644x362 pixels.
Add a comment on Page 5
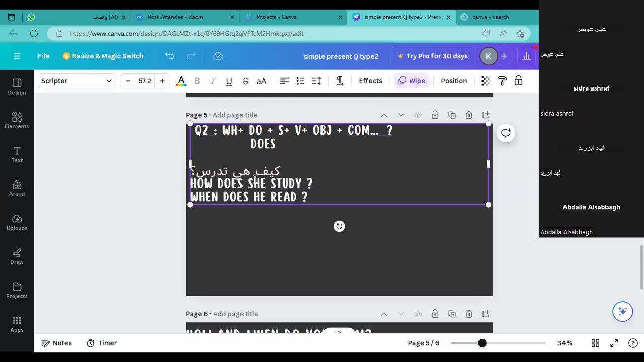point(506,133)
